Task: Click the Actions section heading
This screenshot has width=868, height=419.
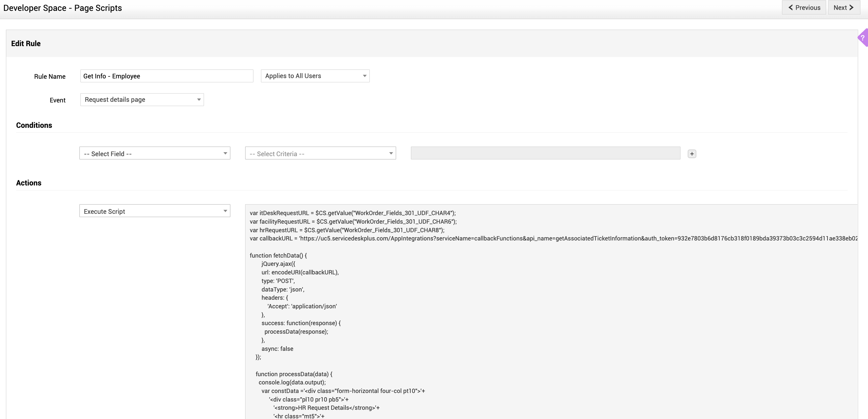Action: [29, 183]
